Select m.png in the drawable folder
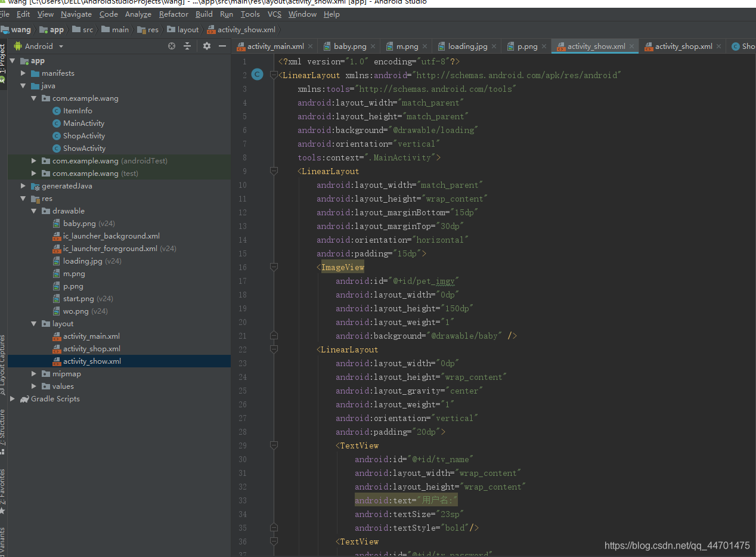The width and height of the screenshot is (756, 557). pyautogui.click(x=74, y=274)
